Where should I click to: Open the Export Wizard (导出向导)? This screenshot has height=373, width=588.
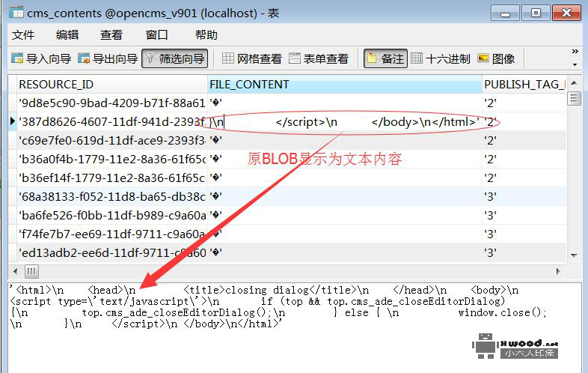(x=108, y=58)
